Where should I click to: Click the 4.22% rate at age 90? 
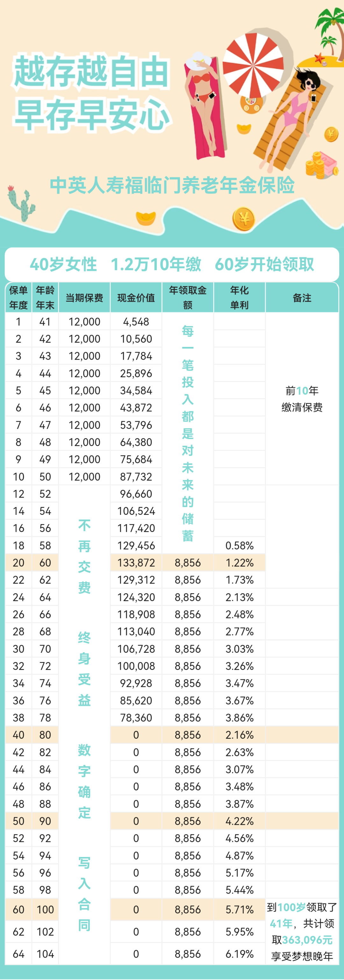[x=239, y=821]
